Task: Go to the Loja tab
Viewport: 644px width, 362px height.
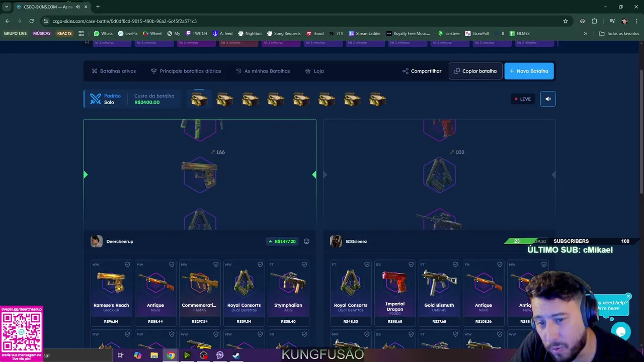Action: point(314,71)
